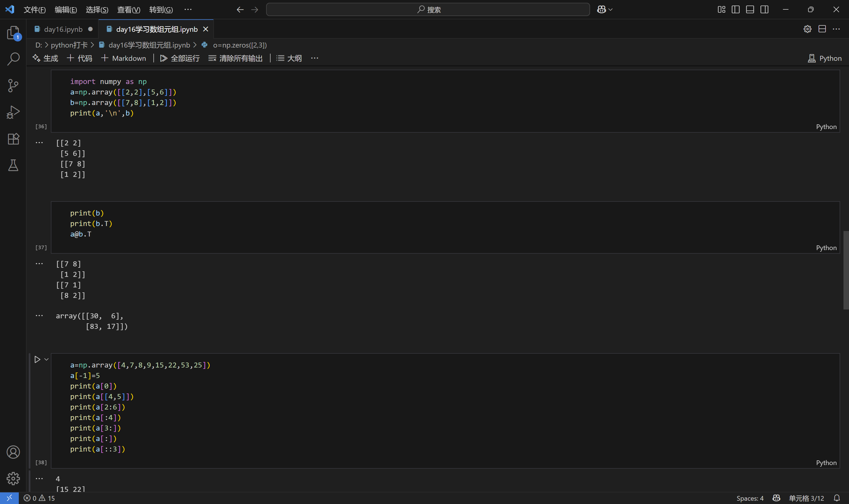
Task: Open Source Control view
Action: [x=13, y=86]
